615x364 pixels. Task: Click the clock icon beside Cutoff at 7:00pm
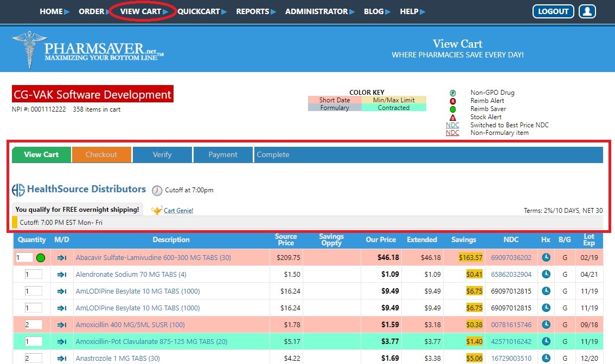pos(157,191)
